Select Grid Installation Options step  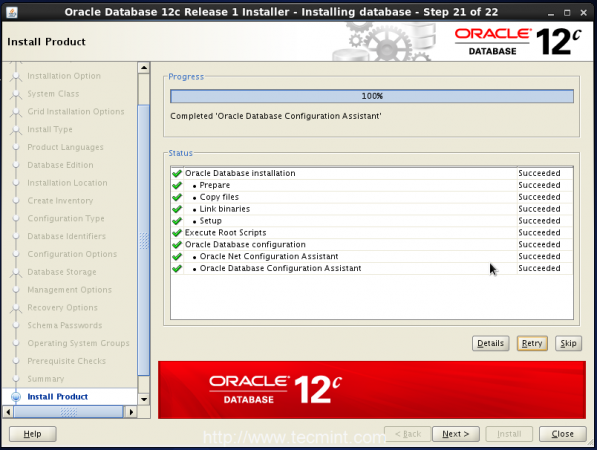(76, 112)
